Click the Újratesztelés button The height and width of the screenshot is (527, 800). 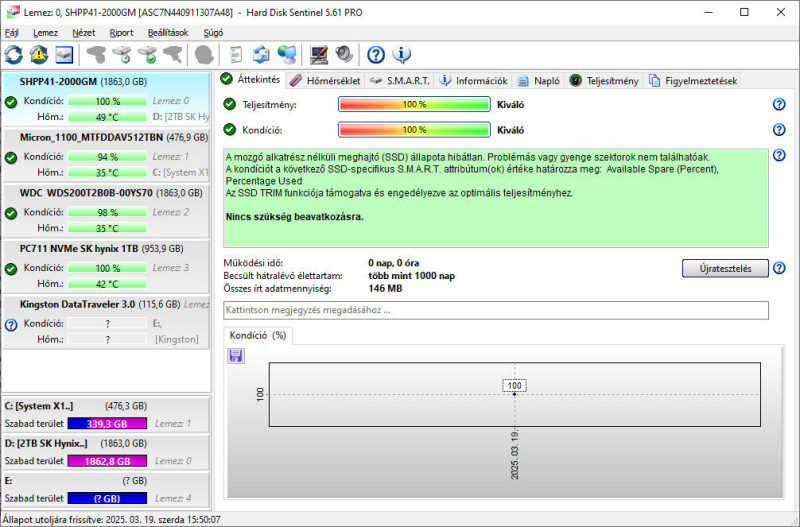[725, 268]
